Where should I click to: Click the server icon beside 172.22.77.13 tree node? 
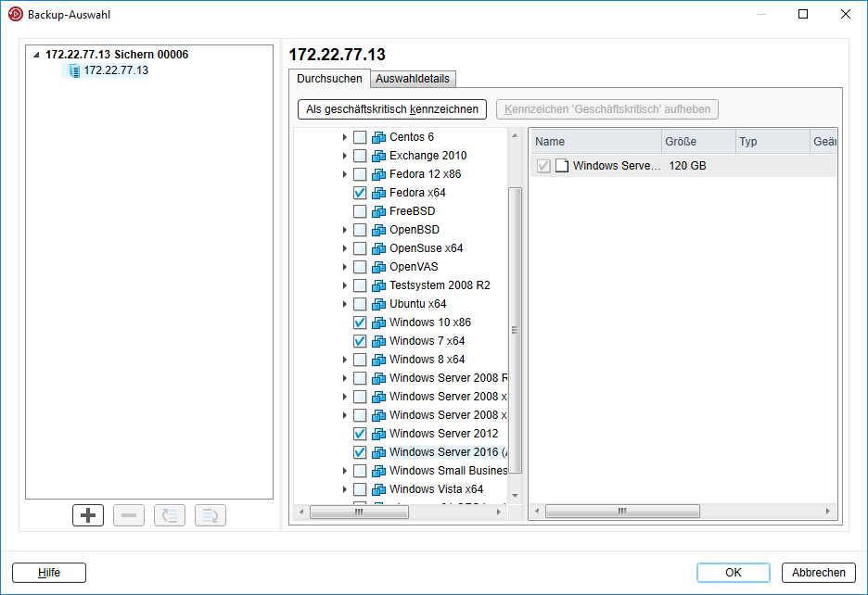(74, 70)
